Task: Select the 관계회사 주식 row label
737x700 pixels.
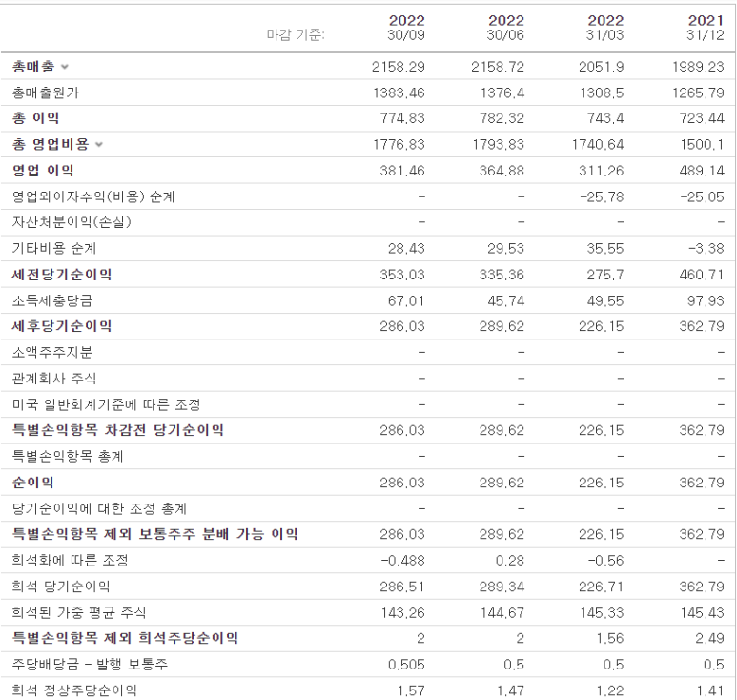Action: point(54,379)
